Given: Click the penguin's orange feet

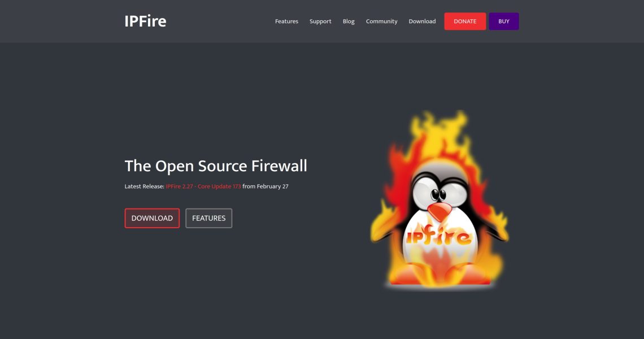Looking at the screenshot, I should 439,276.
